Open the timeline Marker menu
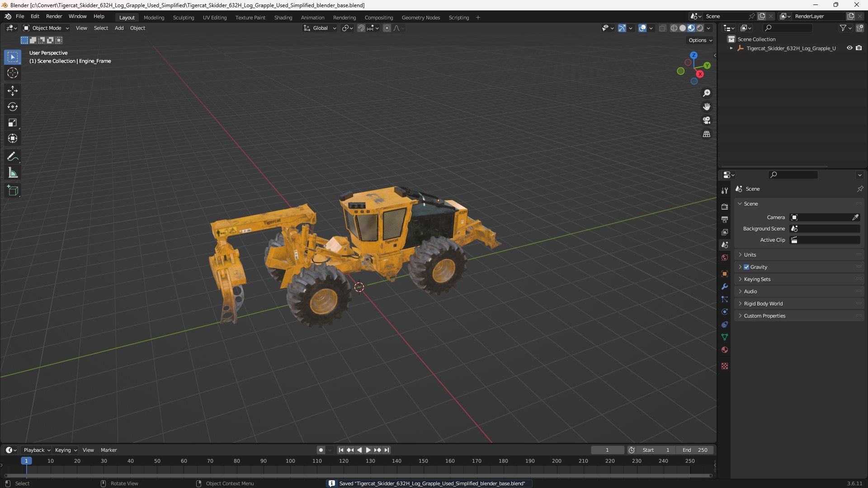 (108, 450)
